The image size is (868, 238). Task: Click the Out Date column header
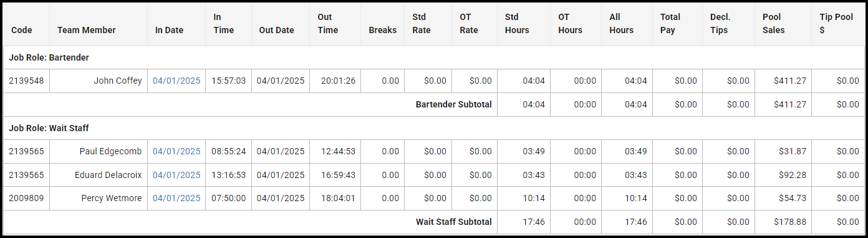point(276,30)
